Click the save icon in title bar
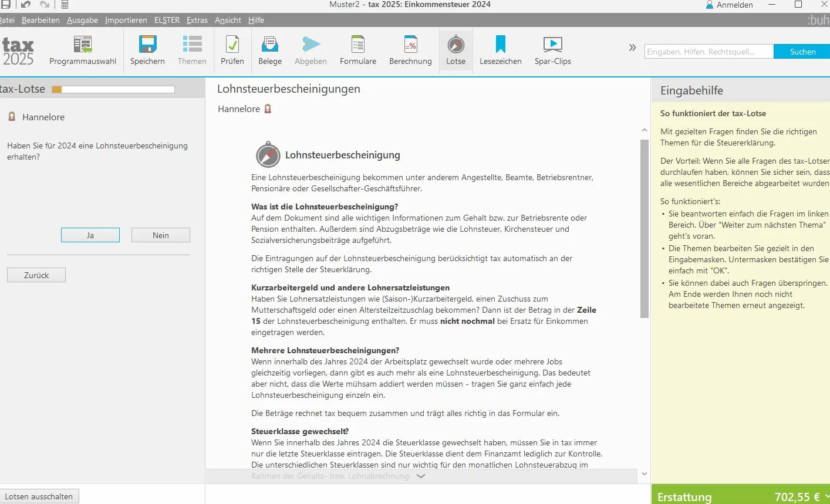 point(5,5)
